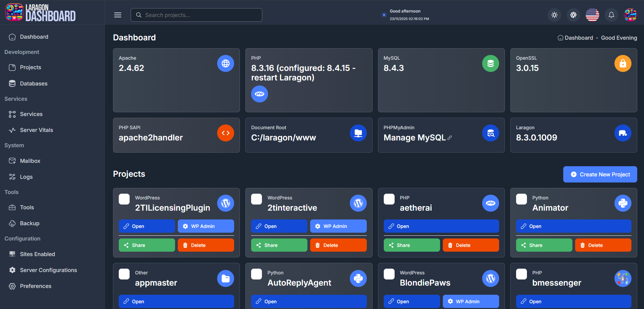The image size is (644, 309).
Task: Select the OpenSSL padlock icon
Action: point(623,63)
